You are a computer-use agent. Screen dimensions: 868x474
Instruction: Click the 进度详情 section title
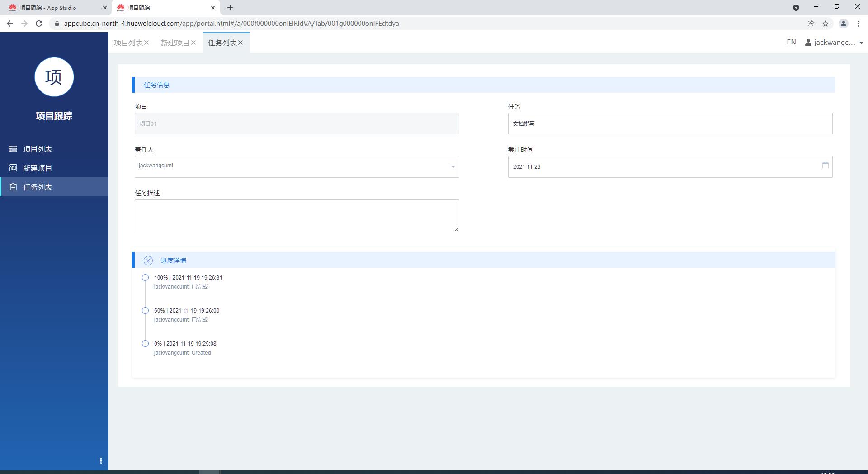[x=174, y=261]
